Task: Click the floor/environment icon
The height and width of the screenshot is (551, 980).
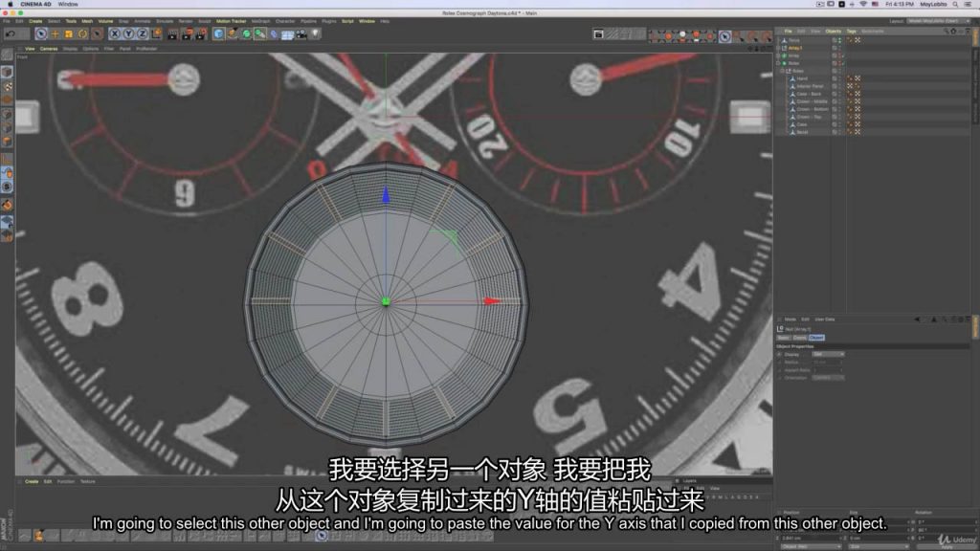Action: click(287, 33)
